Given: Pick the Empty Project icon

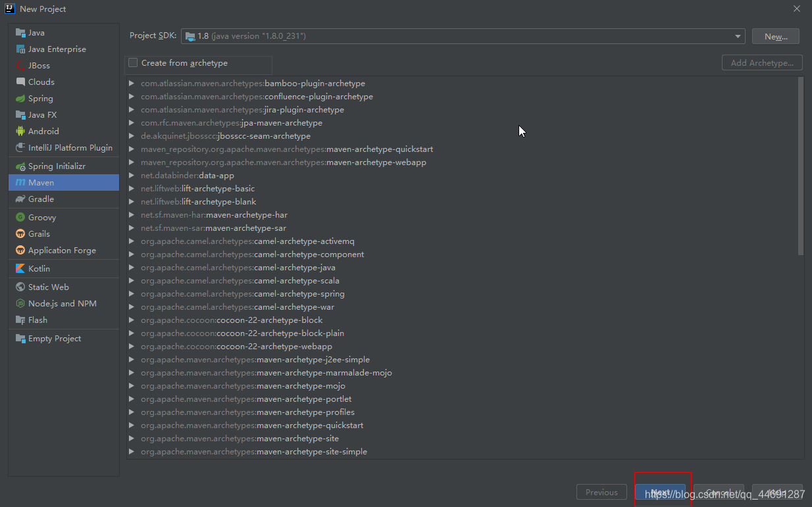Looking at the screenshot, I should 20,339.
